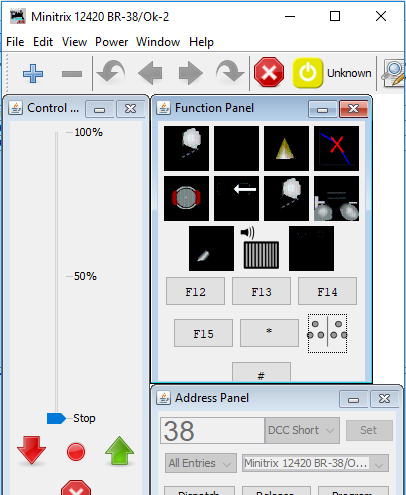Viewport: 406px width, 495px height.
Task: Close the Address Panel frame
Action: [384, 399]
